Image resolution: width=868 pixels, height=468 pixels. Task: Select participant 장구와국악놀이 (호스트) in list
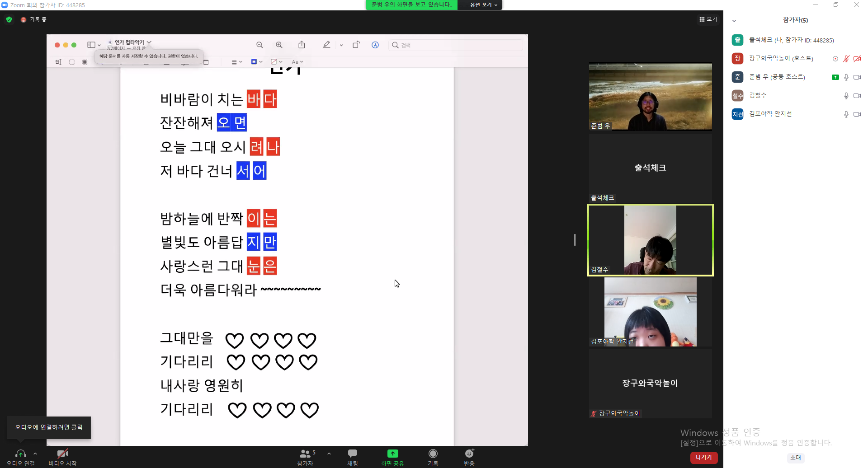click(796, 59)
